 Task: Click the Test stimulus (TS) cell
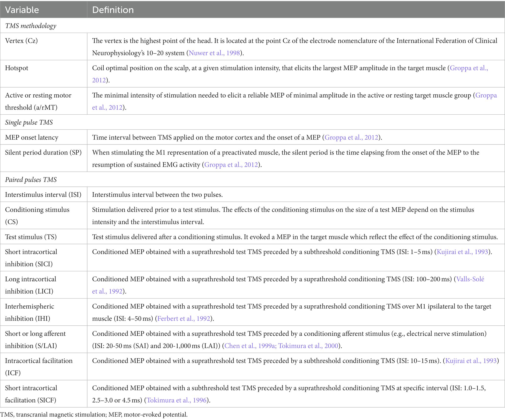click(44, 236)
